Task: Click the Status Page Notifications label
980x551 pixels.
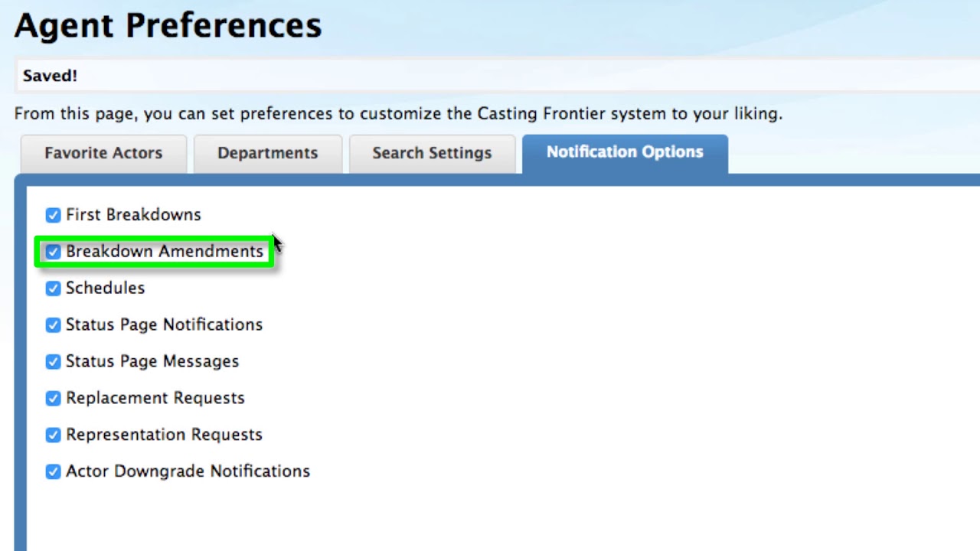Action: [x=164, y=325]
